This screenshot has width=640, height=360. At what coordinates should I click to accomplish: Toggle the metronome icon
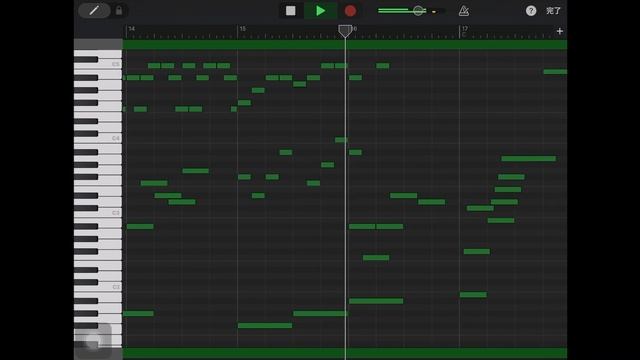coord(464,11)
